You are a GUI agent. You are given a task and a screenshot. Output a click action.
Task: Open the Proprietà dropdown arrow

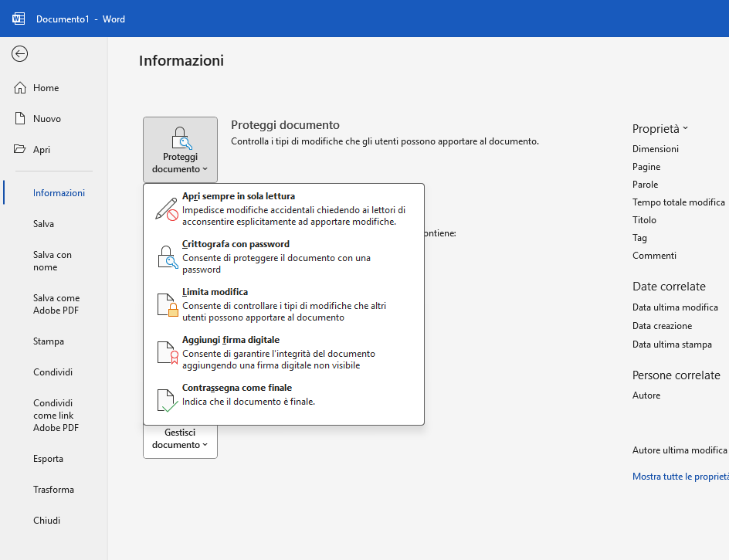(684, 129)
